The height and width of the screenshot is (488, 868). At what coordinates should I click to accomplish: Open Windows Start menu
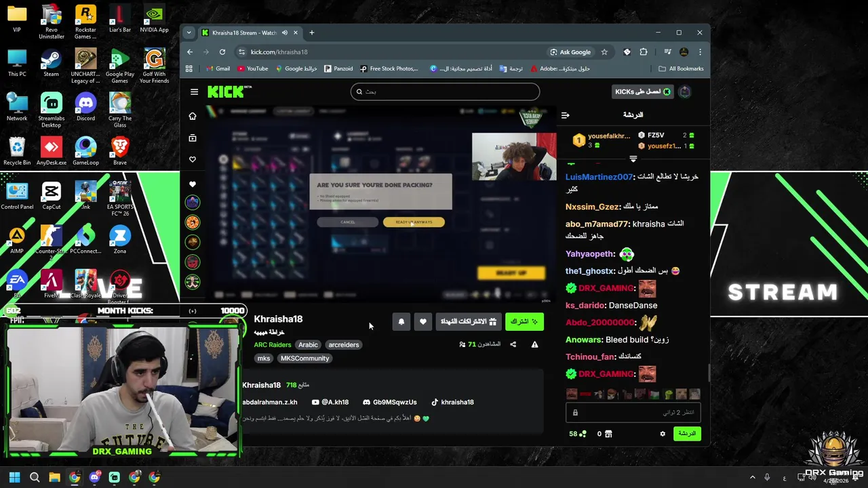(14, 478)
